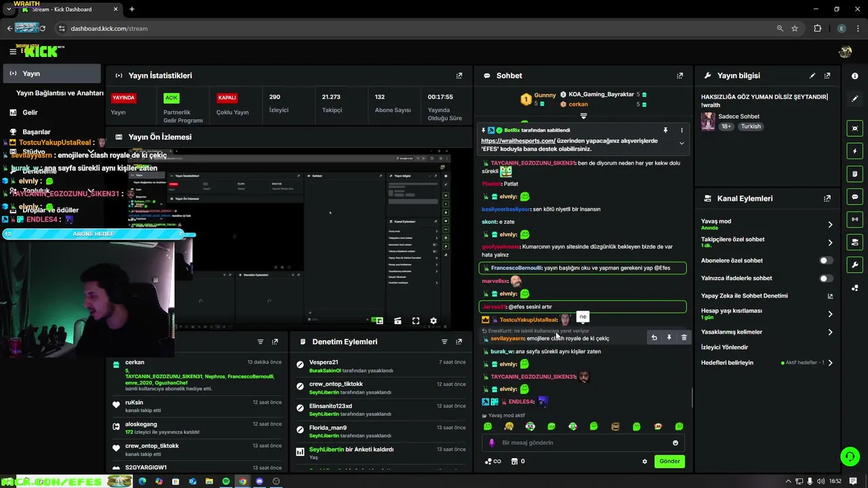Open the profile avatar menu

845,52
